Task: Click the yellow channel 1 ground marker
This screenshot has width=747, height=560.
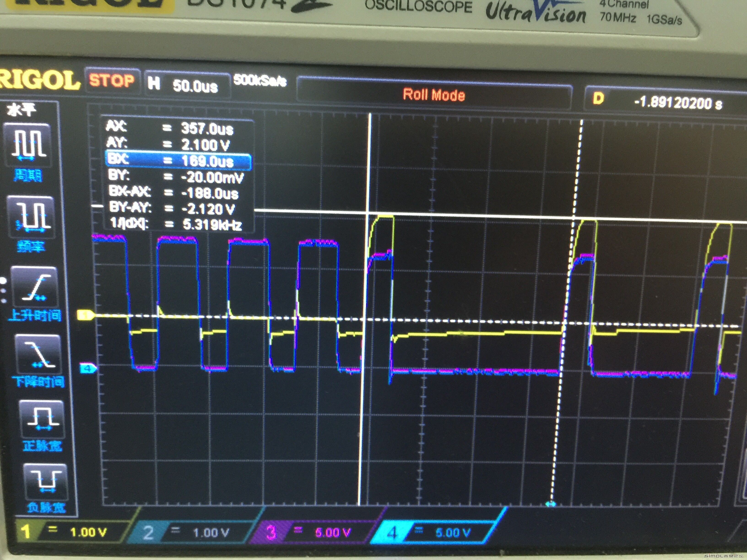Action: click(85, 316)
